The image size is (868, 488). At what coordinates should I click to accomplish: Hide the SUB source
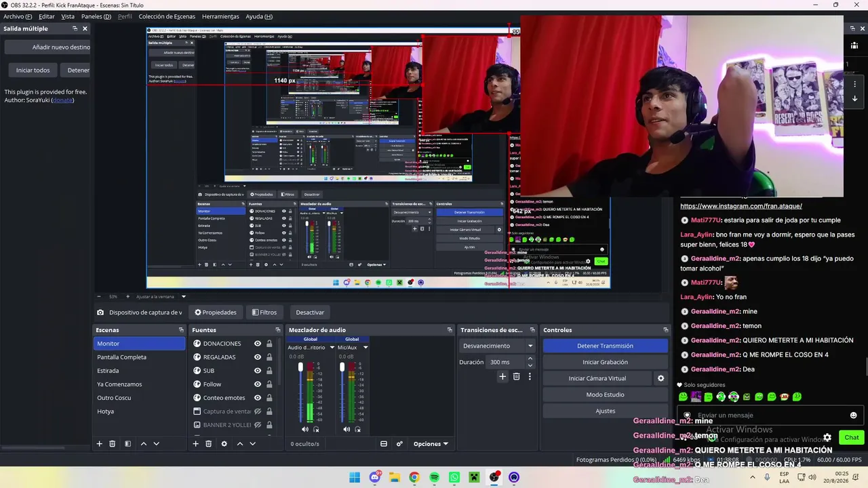pyautogui.click(x=258, y=371)
